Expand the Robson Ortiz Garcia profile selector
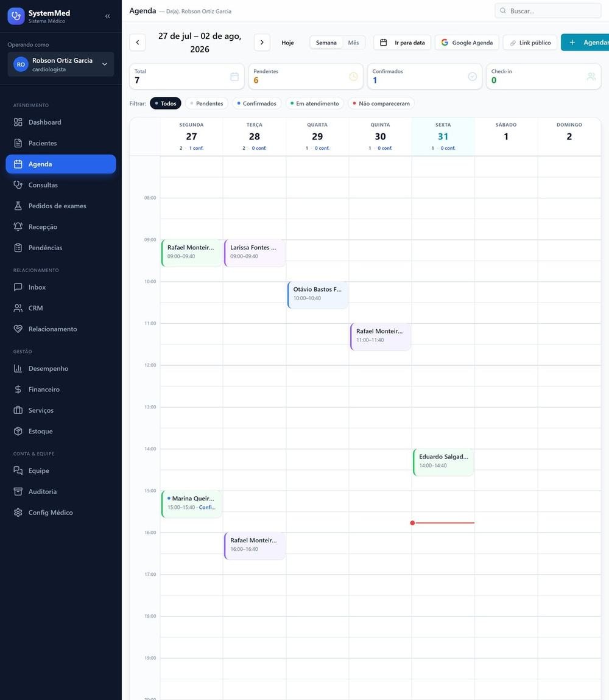The width and height of the screenshot is (609, 700). pyautogui.click(x=61, y=65)
